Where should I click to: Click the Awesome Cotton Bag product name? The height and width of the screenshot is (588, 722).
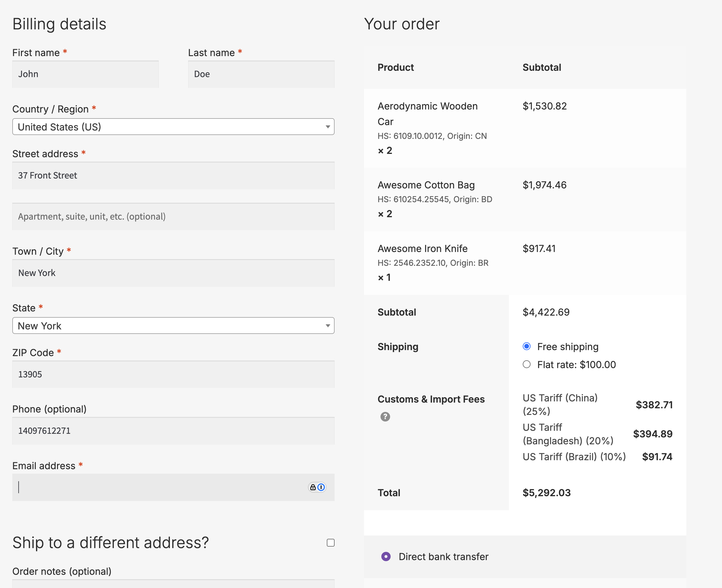click(x=426, y=185)
